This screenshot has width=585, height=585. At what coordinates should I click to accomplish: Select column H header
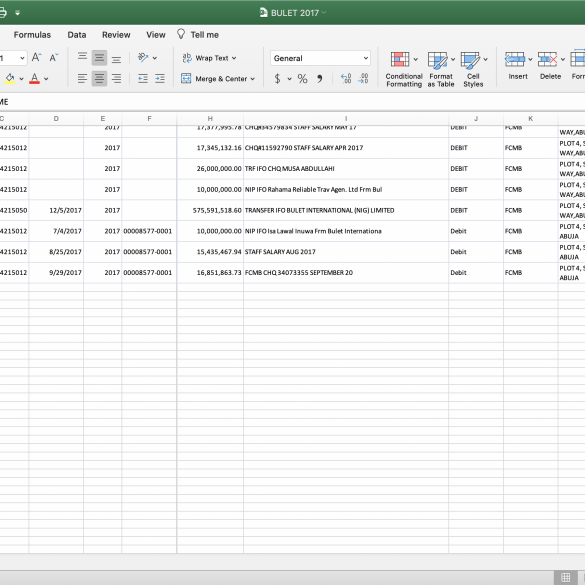point(210,119)
